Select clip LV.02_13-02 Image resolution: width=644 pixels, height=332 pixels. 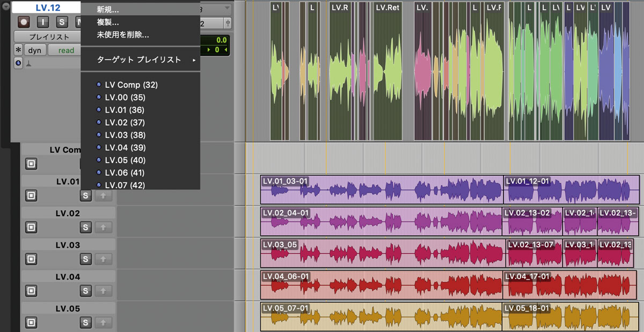(x=532, y=222)
